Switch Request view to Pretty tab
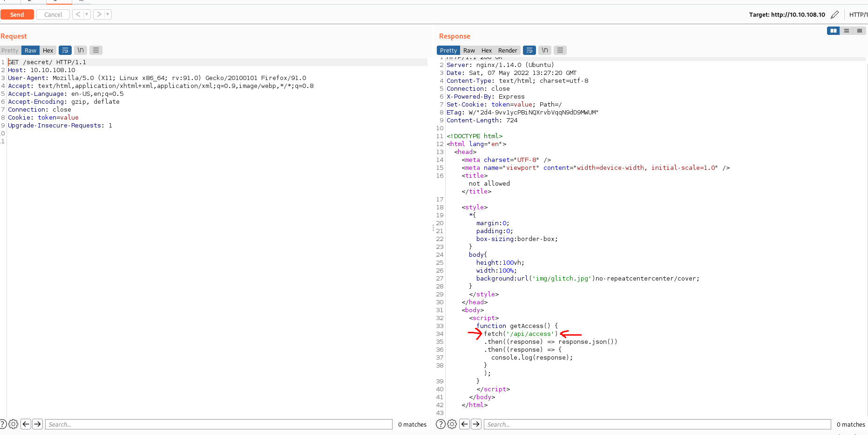This screenshot has width=868, height=435. pos(10,50)
